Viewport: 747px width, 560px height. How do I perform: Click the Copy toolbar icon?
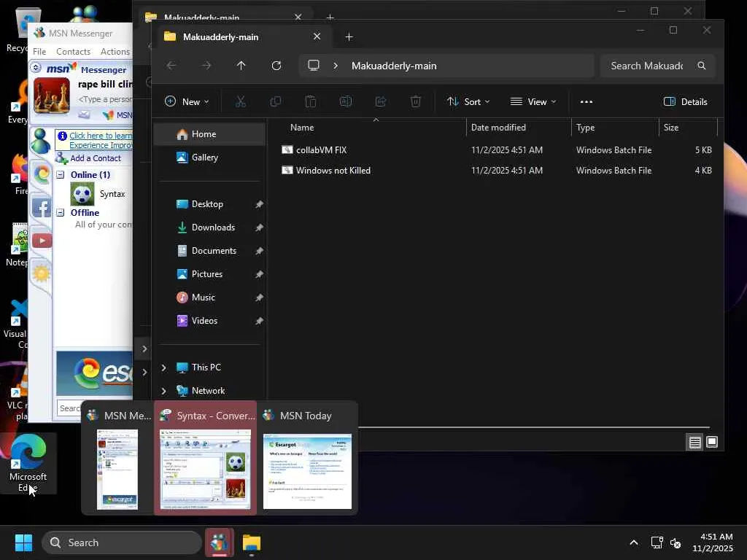click(x=275, y=101)
